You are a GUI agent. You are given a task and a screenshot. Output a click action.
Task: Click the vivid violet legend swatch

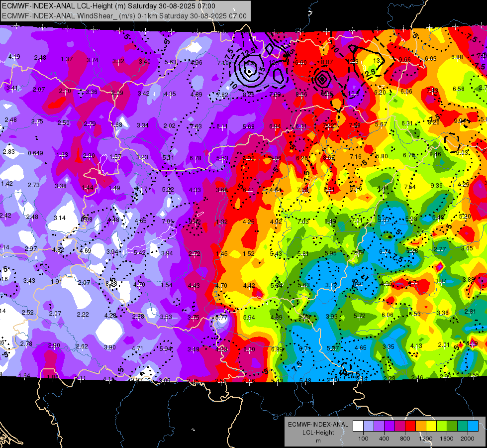(x=390, y=426)
